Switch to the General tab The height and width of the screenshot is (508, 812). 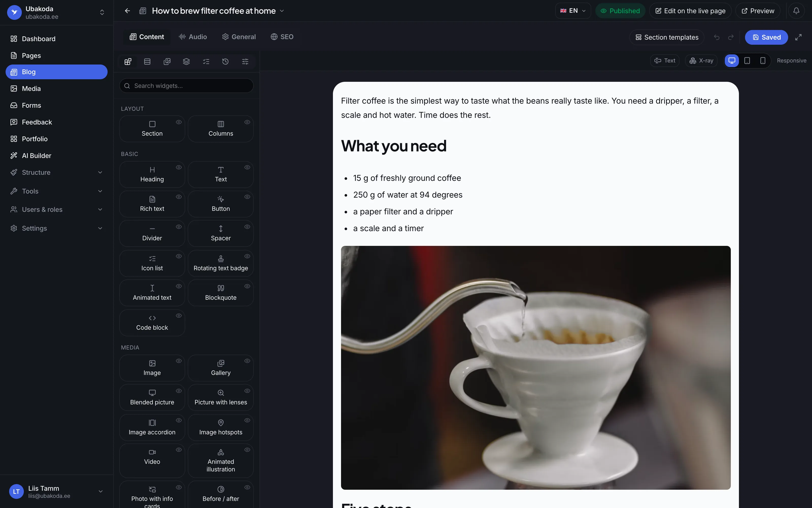239,37
